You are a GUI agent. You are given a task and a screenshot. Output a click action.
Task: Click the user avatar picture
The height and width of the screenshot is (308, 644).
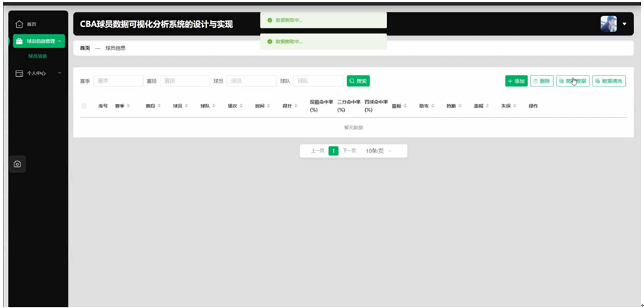point(608,24)
